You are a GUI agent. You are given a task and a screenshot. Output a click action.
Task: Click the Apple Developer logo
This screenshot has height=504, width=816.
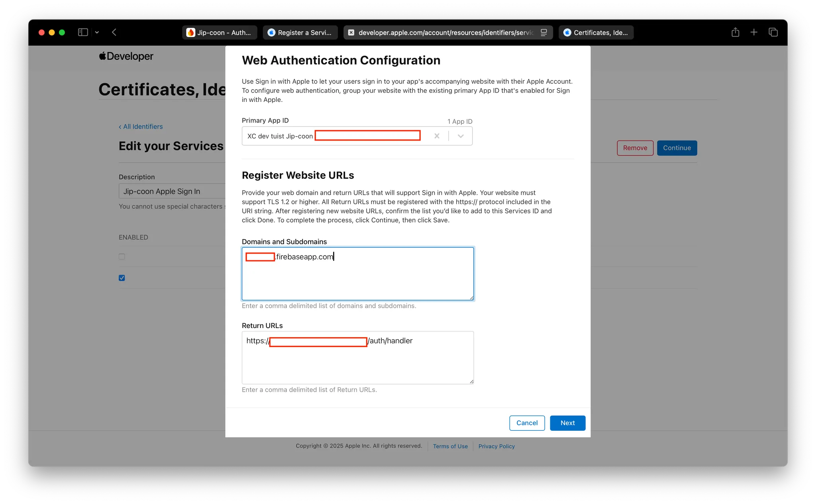pos(126,56)
